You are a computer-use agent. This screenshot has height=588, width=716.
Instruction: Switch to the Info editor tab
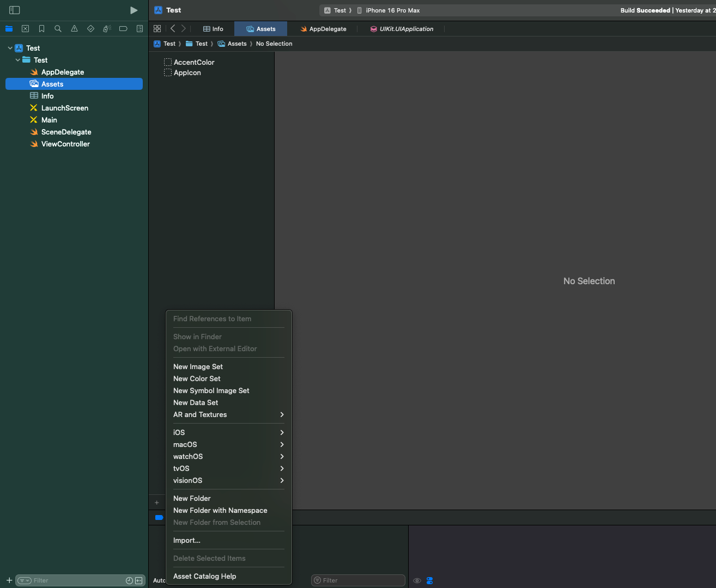tap(213, 29)
